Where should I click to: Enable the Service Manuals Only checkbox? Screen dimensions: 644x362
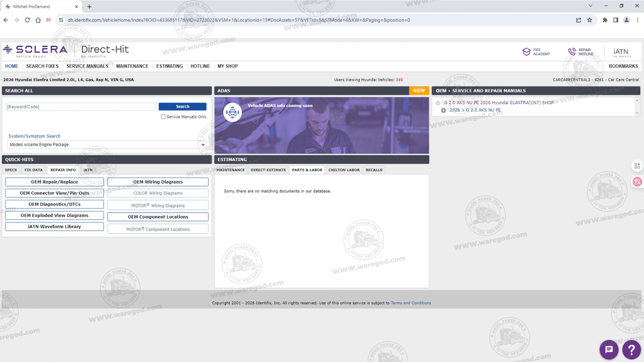click(x=163, y=116)
